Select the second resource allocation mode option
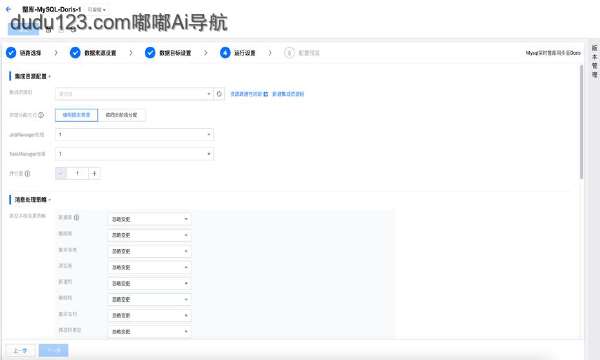This screenshot has height=360, width=600. (x=121, y=115)
